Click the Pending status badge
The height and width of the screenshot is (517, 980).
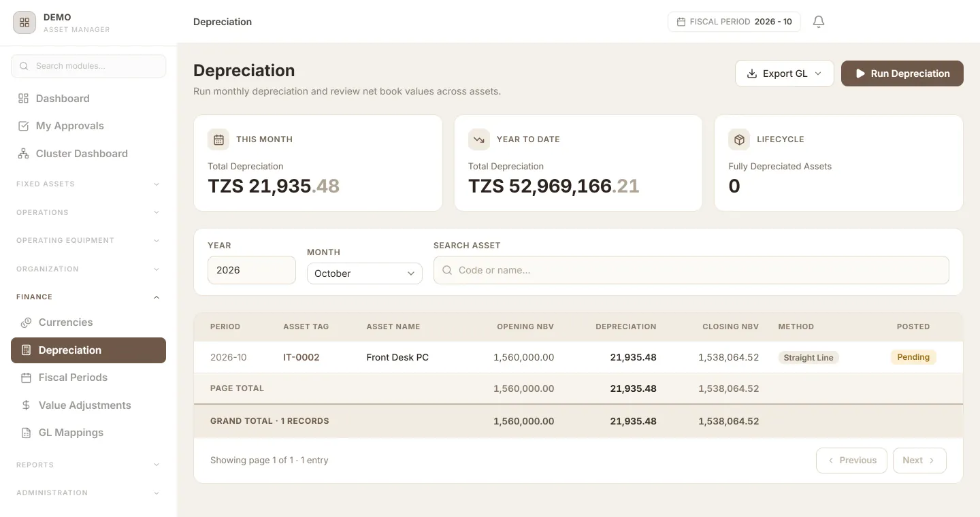913,357
